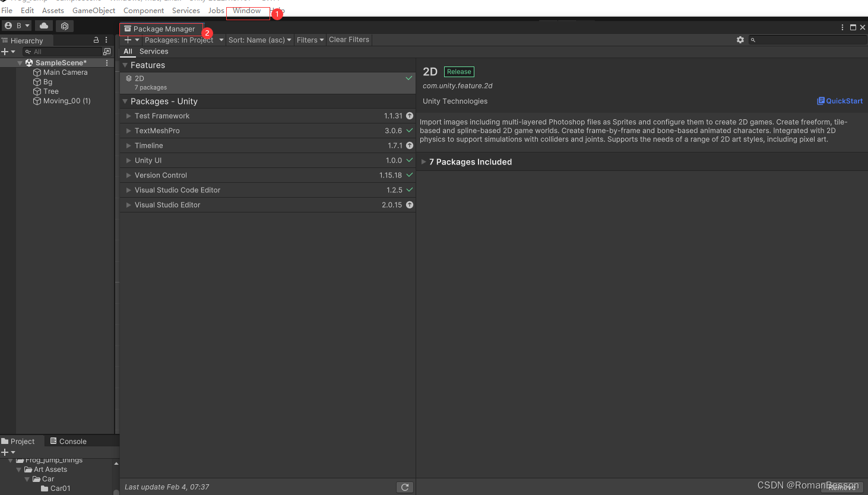Click the layered-stack icon beside 2D feature
Image resolution: width=868 pixels, height=495 pixels.
pyautogui.click(x=129, y=78)
